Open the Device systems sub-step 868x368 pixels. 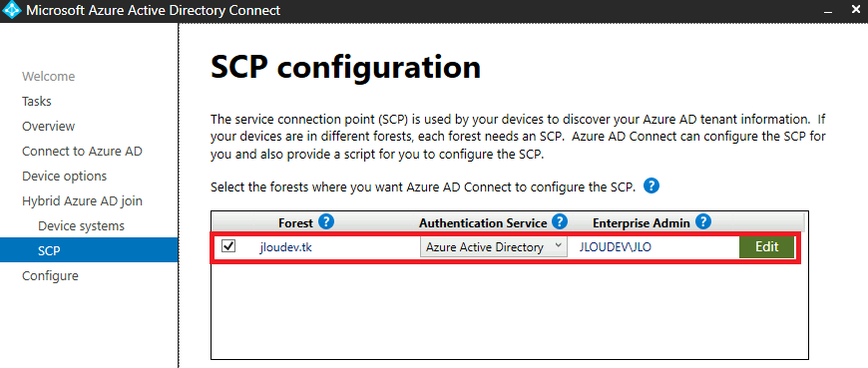tap(82, 225)
